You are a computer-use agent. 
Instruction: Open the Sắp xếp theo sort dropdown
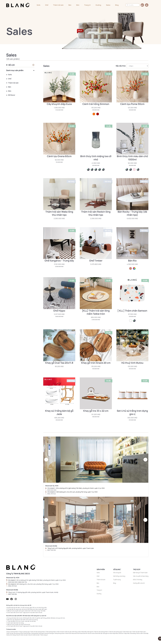[x=137, y=66]
